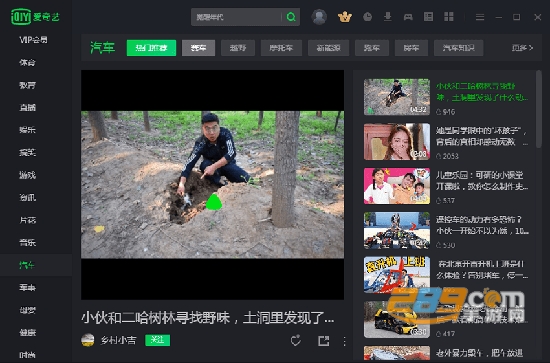Screen dimensions: 550x363
Task: Click the layout panel icon in the top bar
Action: point(428,17)
